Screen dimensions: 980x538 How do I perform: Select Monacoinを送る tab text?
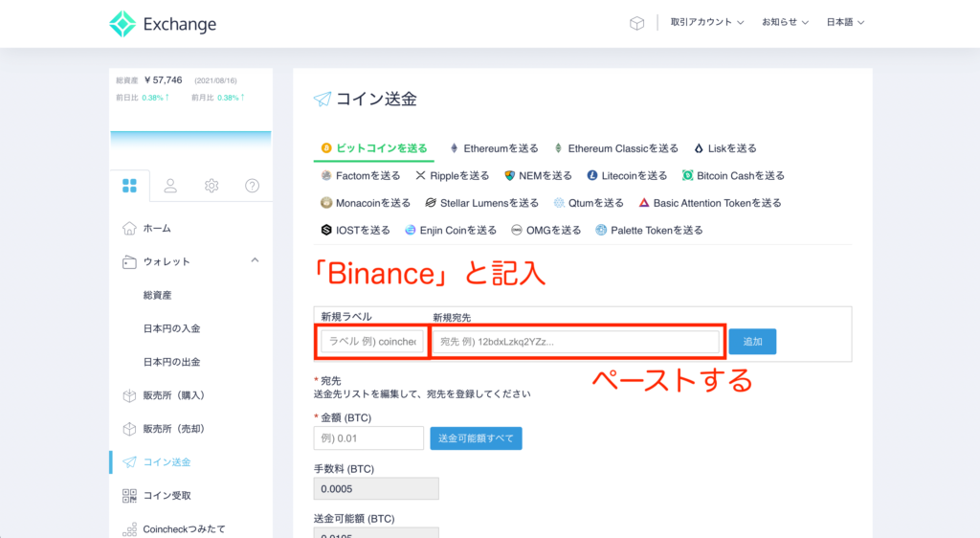pos(373,203)
